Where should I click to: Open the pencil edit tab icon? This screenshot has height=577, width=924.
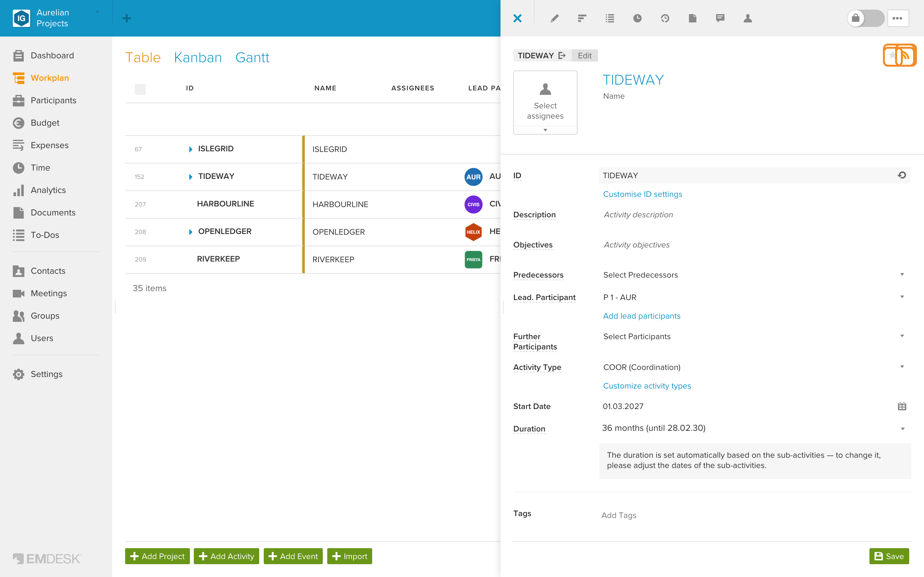[x=554, y=18]
